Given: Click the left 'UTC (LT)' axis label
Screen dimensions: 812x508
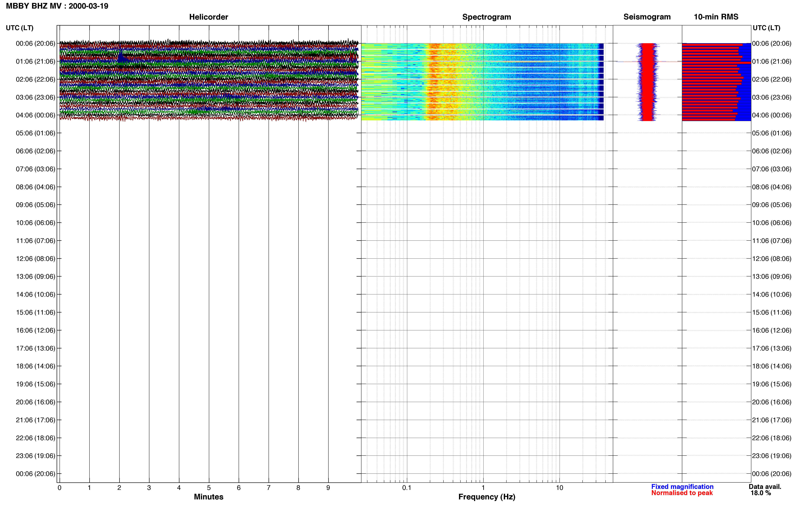Looking at the screenshot, I should click(x=19, y=28).
